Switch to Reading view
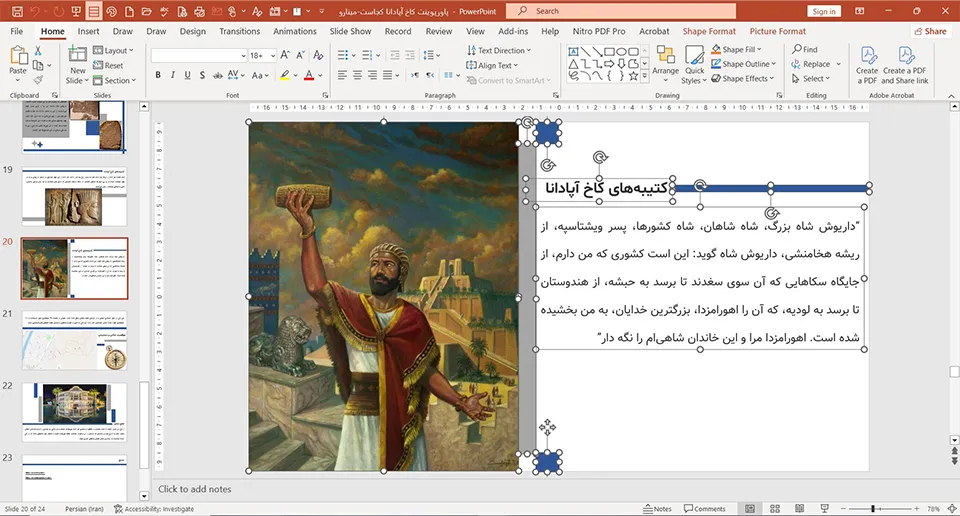Screen dimensions: 960x516 (799, 509)
